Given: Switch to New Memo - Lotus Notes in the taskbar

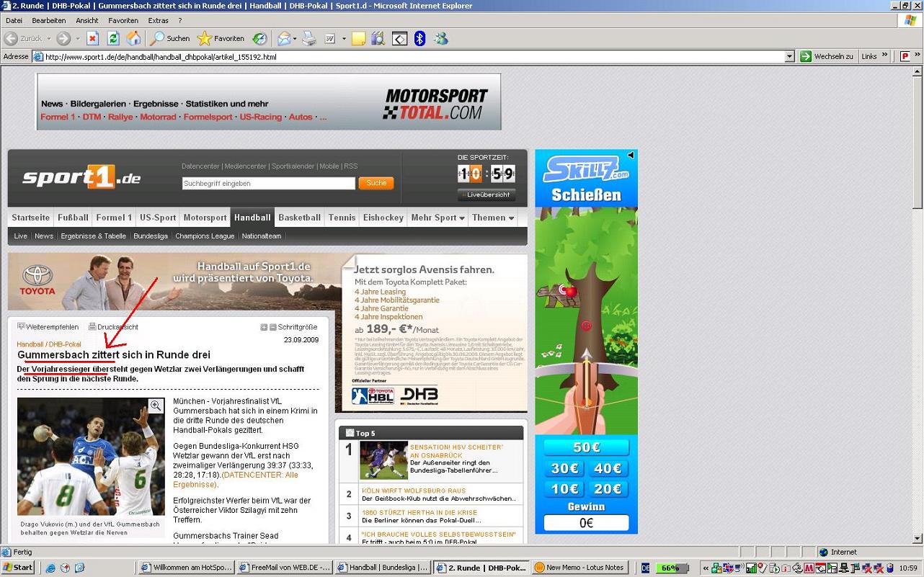Looking at the screenshot, I should tap(579, 568).
